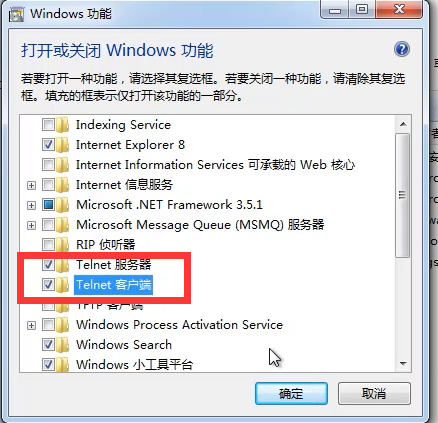Click the RIP 侦听器 folder icon
The width and height of the screenshot is (438, 423).
[x=63, y=245]
